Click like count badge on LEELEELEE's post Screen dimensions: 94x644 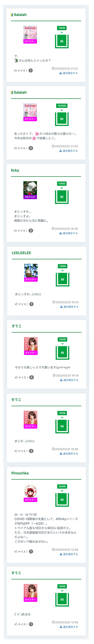pyautogui.click(x=32, y=304)
